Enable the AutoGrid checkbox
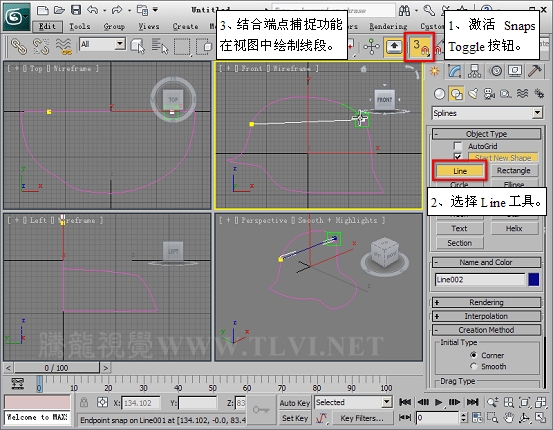The image size is (553, 430). pos(457,146)
